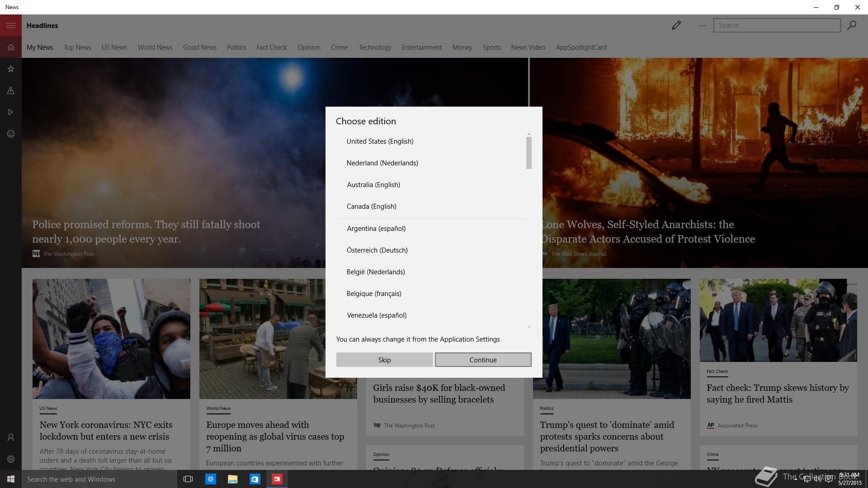Screen dimensions: 868x488
Task: Open the AppSpotlightCard tab
Action: tap(581, 47)
